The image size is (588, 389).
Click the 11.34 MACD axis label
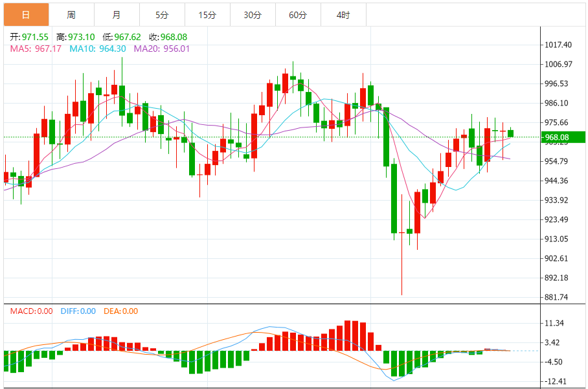554,323
